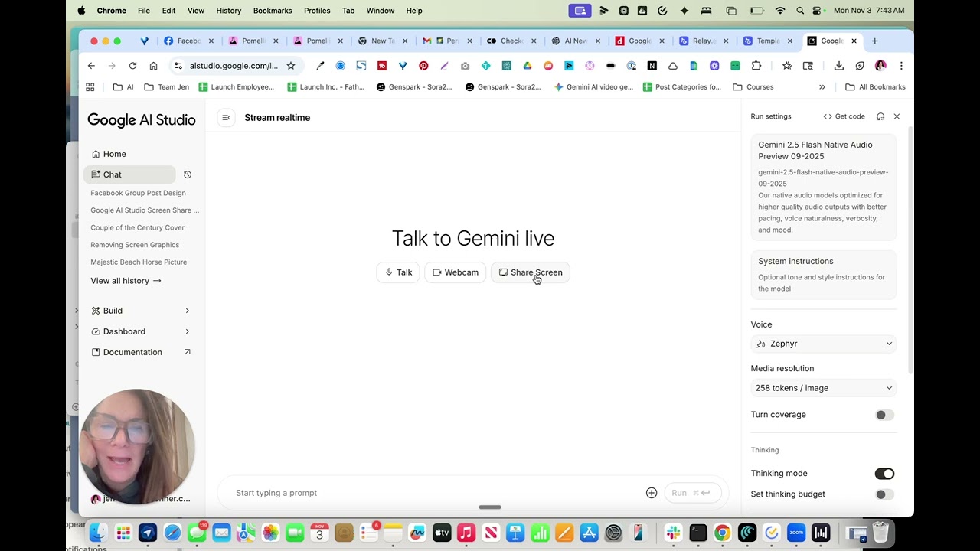980x551 pixels.
Task: Show more bookmarks with the chevron
Action: click(x=822, y=87)
